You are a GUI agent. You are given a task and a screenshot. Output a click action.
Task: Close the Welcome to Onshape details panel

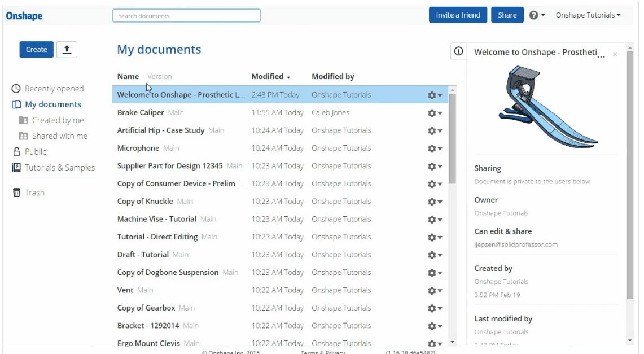(615, 54)
